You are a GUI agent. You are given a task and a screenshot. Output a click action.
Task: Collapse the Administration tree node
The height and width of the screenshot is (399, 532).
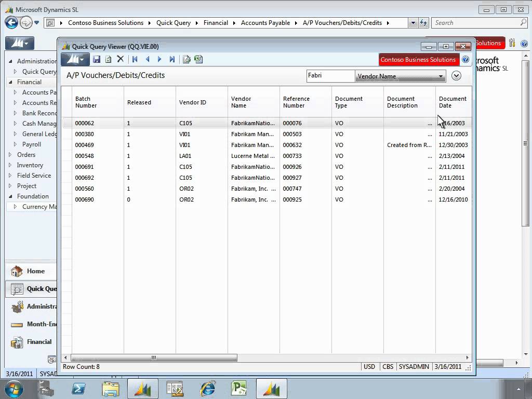coord(10,61)
